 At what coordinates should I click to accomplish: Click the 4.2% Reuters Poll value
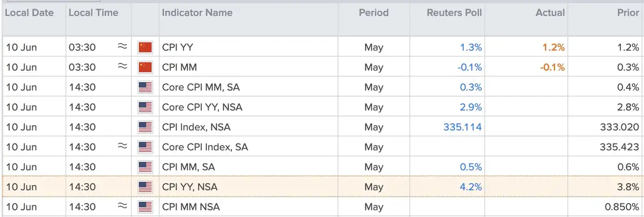[x=471, y=186]
